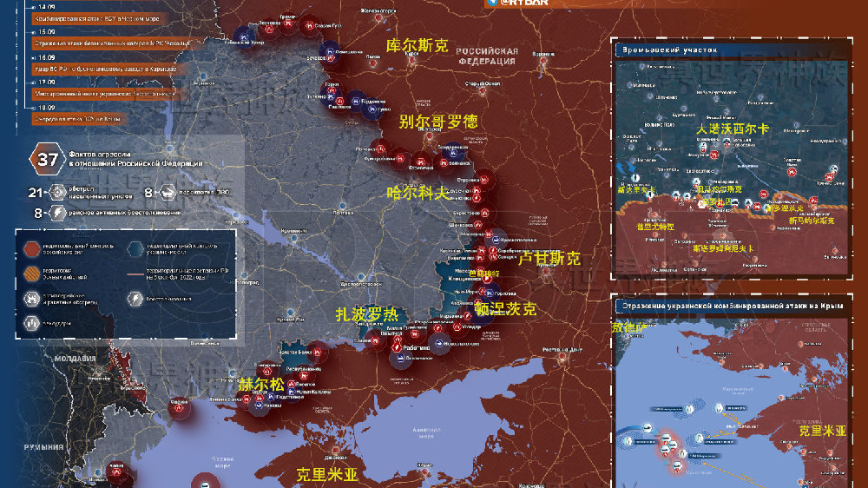This screenshot has width=868, height=488.
Task: Click the red marker beside Веселое
Action: 291,384
